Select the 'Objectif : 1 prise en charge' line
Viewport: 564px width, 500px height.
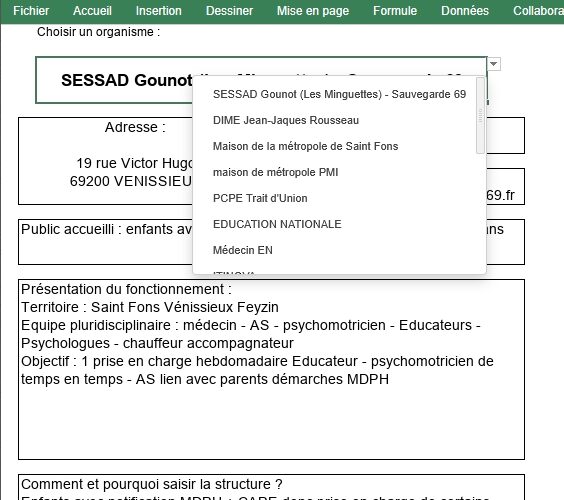[257, 361]
